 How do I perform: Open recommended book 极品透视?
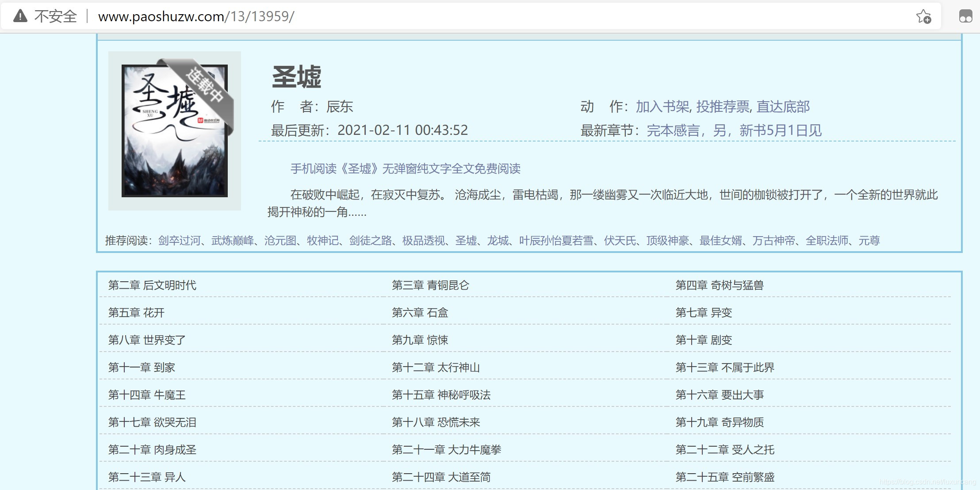coord(424,241)
